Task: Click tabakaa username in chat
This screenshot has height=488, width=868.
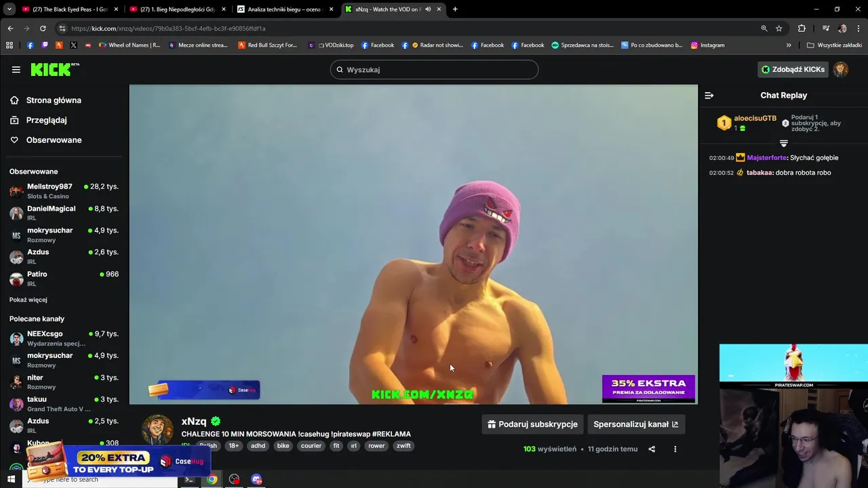Action: pyautogui.click(x=759, y=173)
